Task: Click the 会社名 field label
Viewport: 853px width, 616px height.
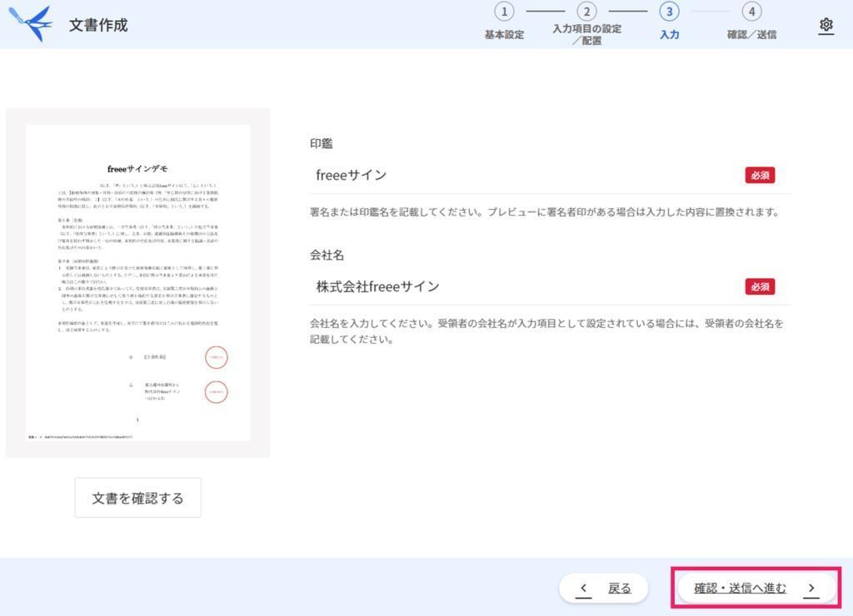Action: point(327,255)
